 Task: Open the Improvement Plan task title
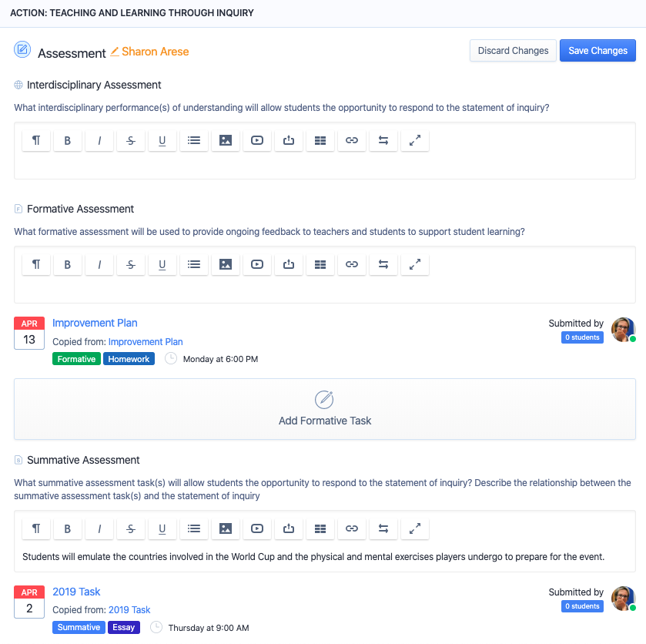tap(95, 323)
